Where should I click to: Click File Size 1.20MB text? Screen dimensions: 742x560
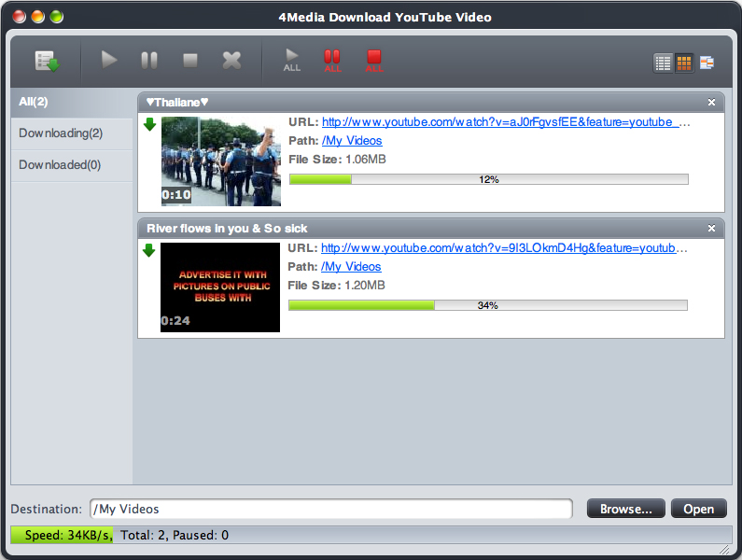[336, 286]
